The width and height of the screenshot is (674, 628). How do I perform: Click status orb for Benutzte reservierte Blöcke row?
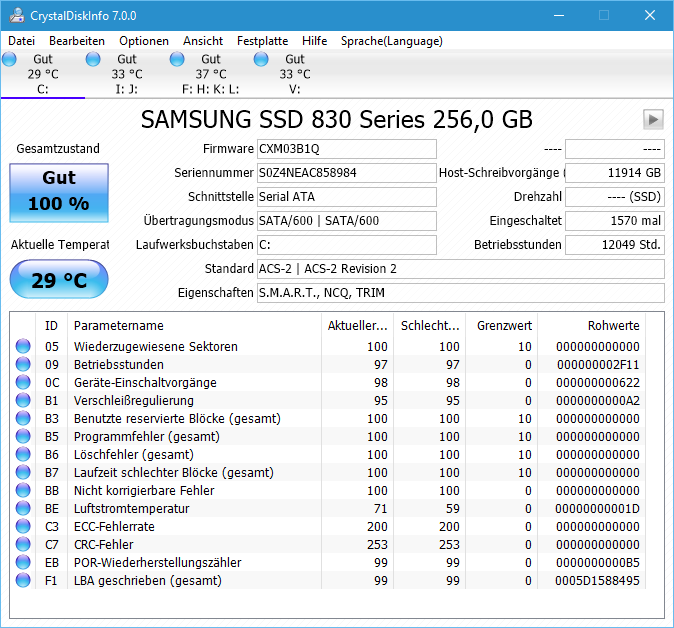coord(23,418)
